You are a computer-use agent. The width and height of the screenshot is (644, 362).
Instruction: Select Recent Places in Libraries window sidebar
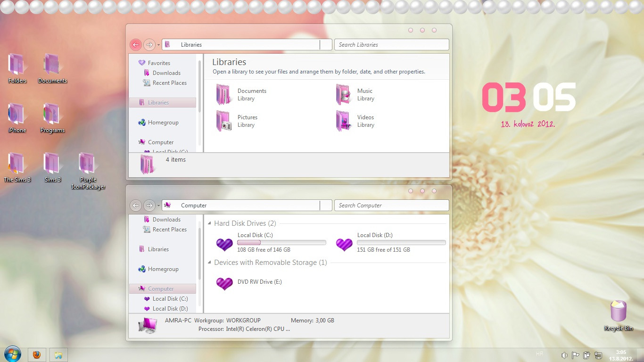coord(165,83)
